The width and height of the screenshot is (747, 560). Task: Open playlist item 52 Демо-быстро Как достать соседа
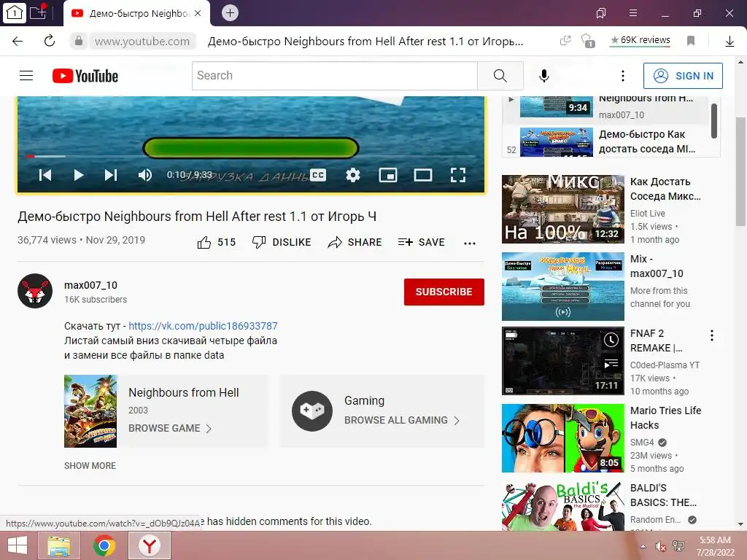[611, 141]
